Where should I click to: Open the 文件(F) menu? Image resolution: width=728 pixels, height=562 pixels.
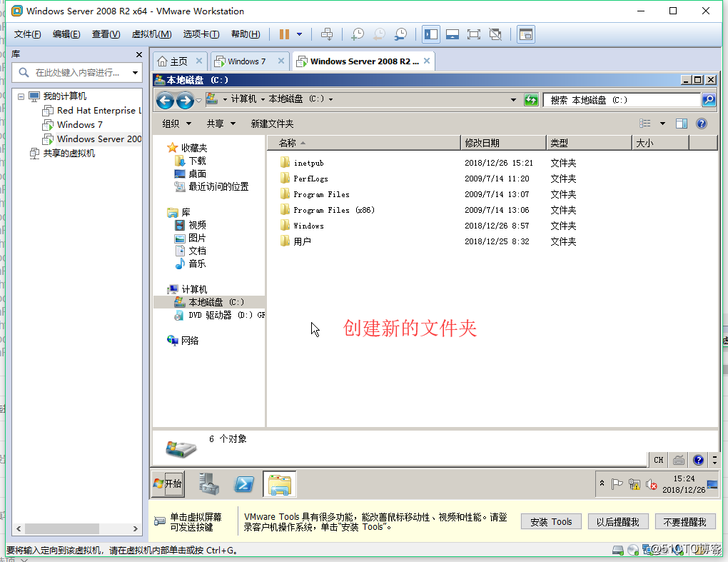(x=27, y=34)
